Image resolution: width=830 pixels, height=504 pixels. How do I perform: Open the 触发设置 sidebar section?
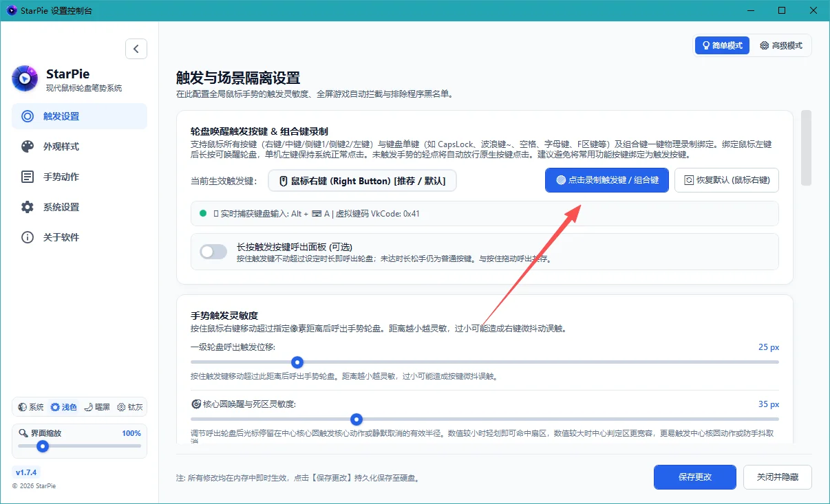(79, 116)
